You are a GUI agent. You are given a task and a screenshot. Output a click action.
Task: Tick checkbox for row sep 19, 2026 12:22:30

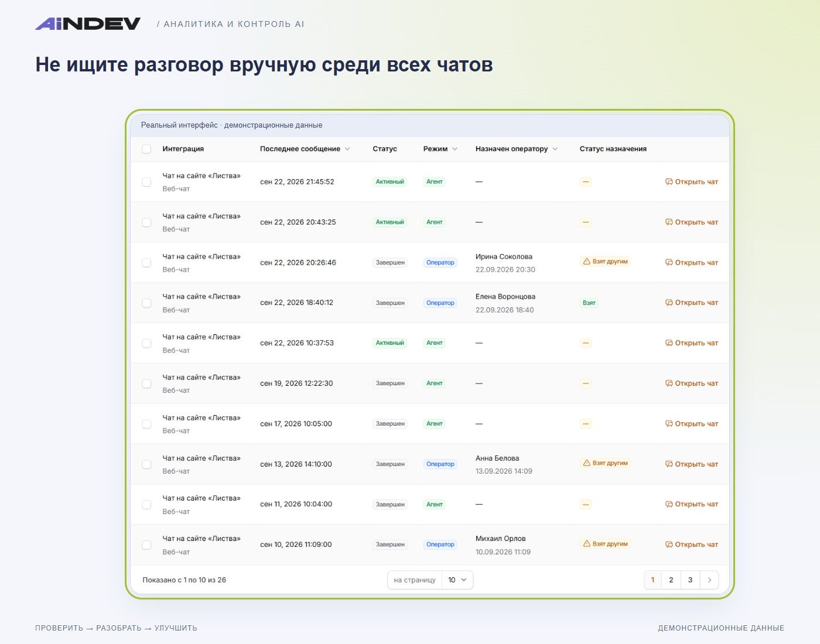coord(146,384)
